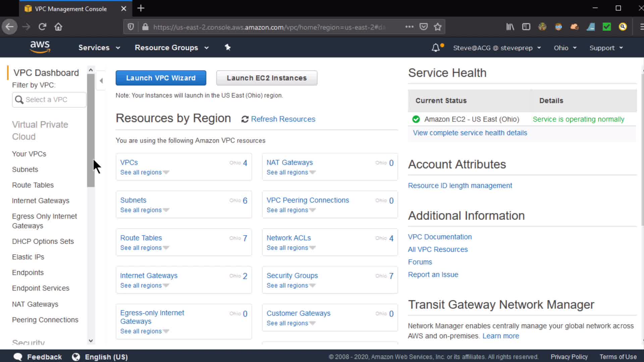Viewport: 644px width, 362px height.
Task: Click the pin shortcuts icon in navbar
Action: tap(227, 47)
